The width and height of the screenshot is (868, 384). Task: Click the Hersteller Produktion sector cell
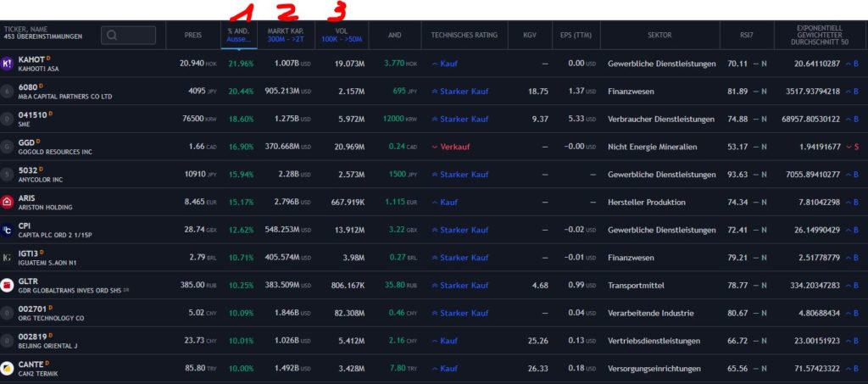tap(647, 203)
